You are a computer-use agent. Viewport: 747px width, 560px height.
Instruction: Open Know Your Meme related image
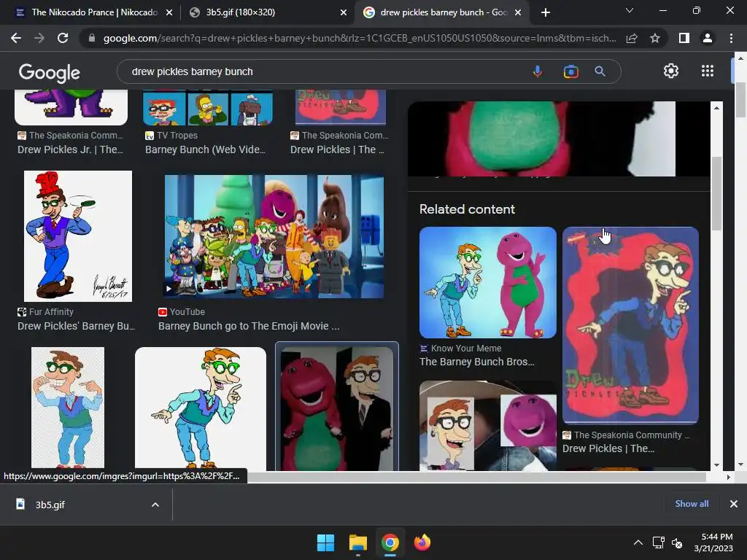tap(488, 282)
